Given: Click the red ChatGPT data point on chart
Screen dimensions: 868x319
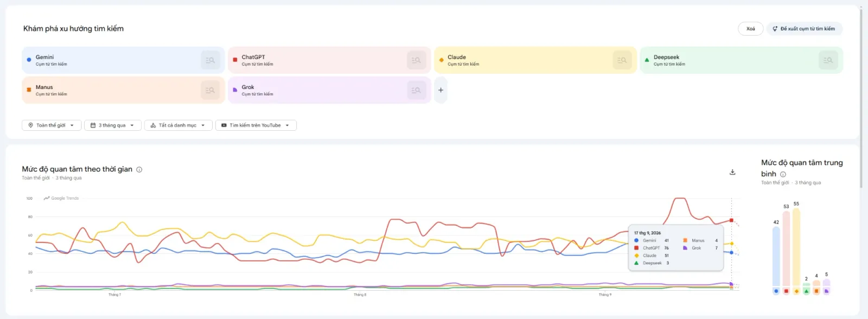Looking at the screenshot, I should (x=731, y=220).
